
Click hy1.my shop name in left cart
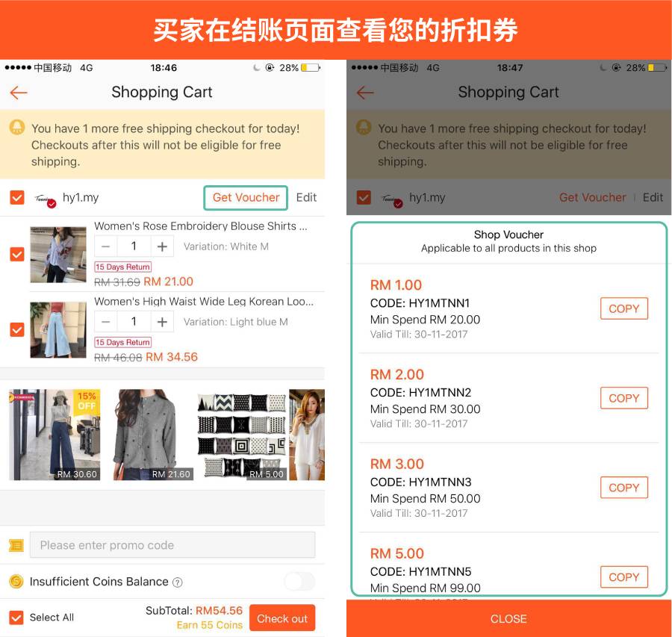pos(81,198)
